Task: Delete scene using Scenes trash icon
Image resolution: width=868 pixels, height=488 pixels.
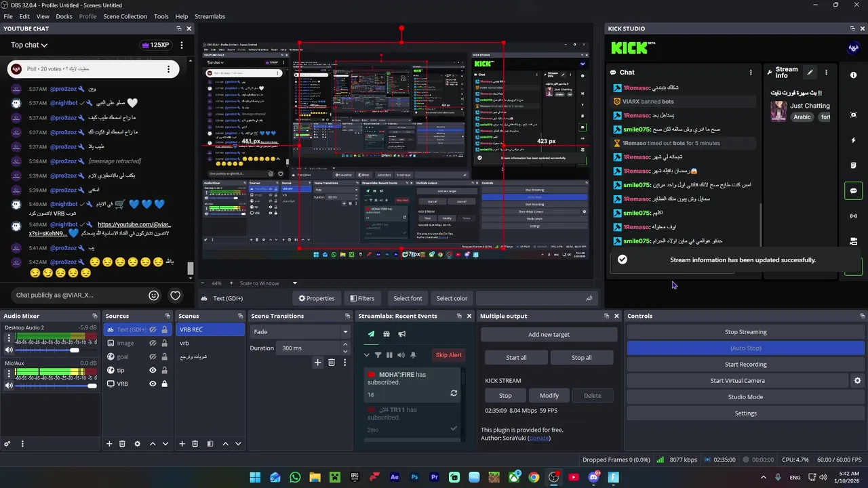Action: coord(195,444)
